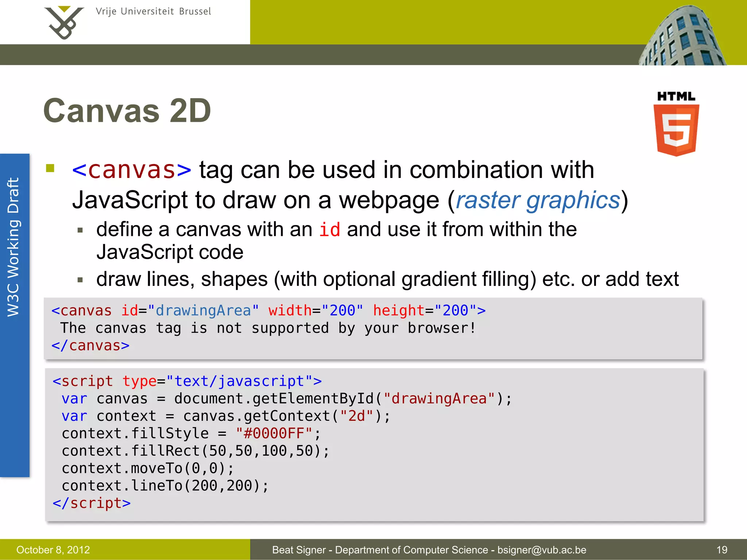Click the 'width="200"' attribute

coord(316,311)
